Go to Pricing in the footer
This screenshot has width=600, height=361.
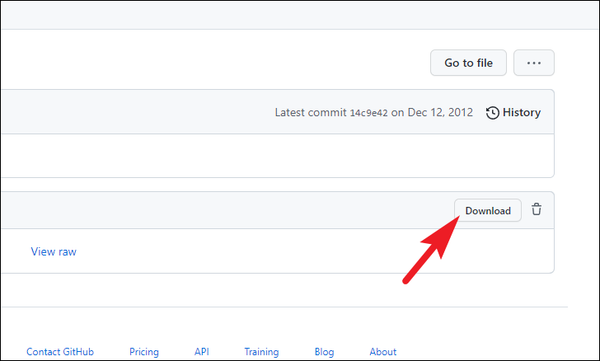[144, 352]
